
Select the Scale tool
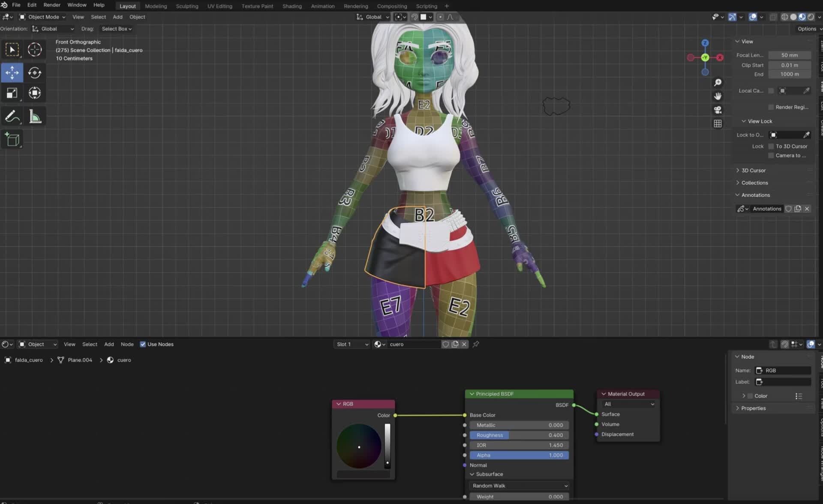(12, 93)
